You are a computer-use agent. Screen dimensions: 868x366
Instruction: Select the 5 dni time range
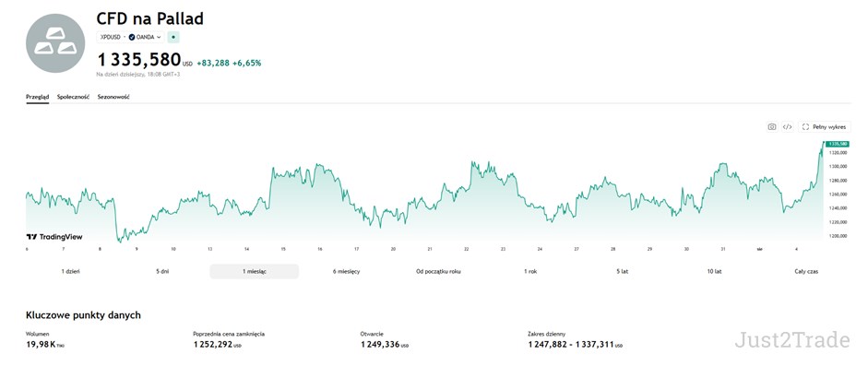tap(162, 271)
